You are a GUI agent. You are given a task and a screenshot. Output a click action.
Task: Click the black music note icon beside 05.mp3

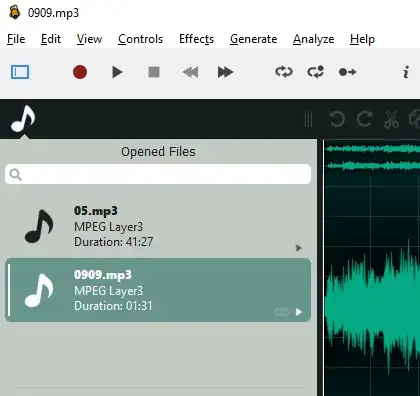pyautogui.click(x=39, y=226)
